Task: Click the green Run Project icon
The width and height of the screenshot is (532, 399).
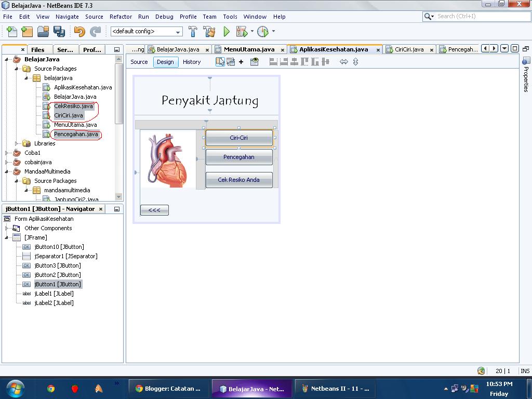Action: [x=227, y=32]
